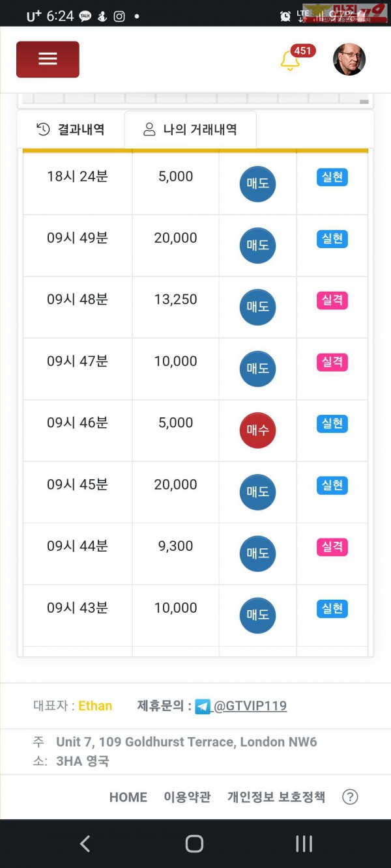The height and width of the screenshot is (868, 391).
Task: Switch to 결과내역 tab
Action: pyautogui.click(x=71, y=130)
